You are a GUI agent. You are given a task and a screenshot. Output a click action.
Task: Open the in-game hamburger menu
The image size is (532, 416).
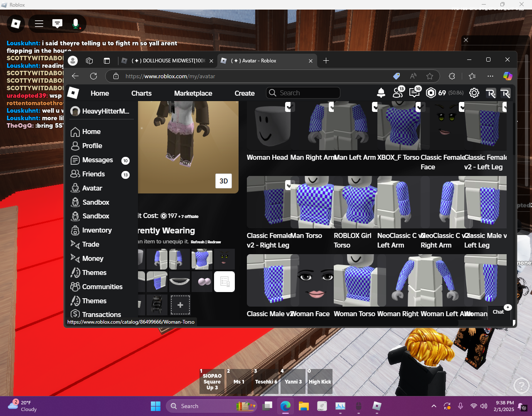(39, 24)
